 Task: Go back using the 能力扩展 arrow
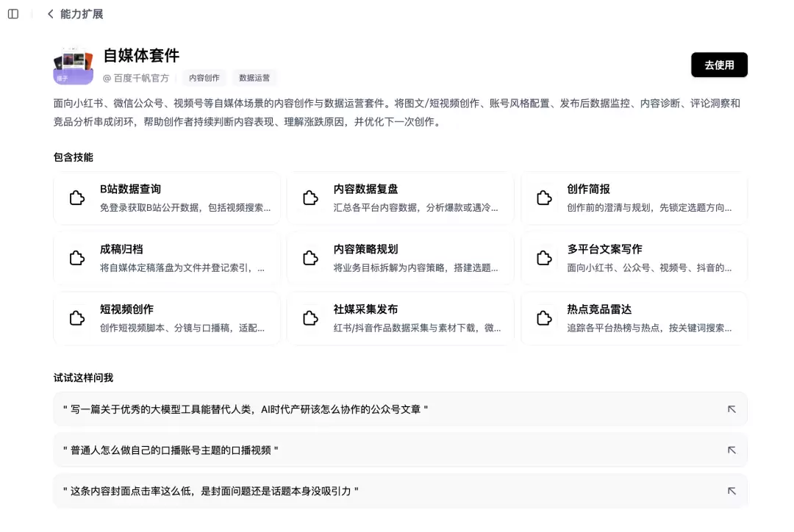51,14
